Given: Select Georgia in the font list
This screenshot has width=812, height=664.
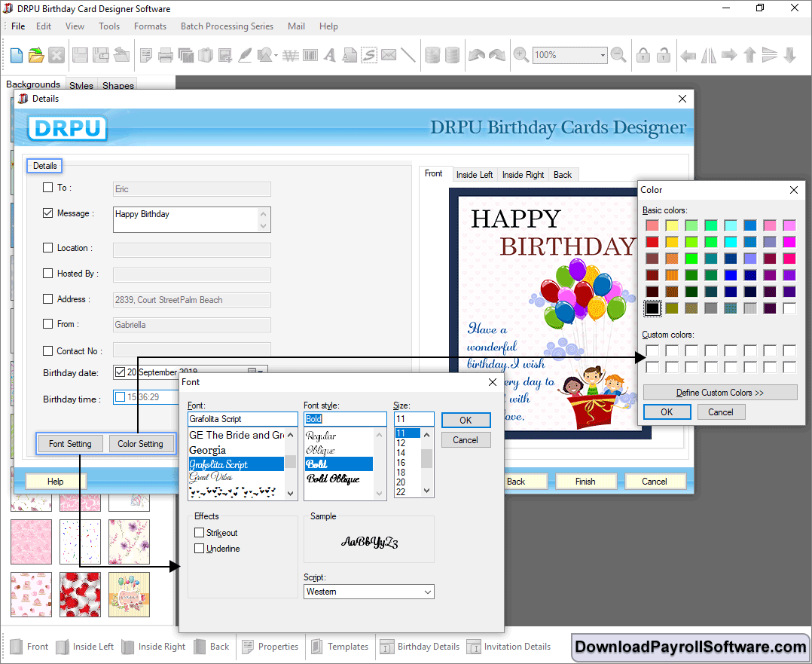Looking at the screenshot, I should [x=207, y=450].
